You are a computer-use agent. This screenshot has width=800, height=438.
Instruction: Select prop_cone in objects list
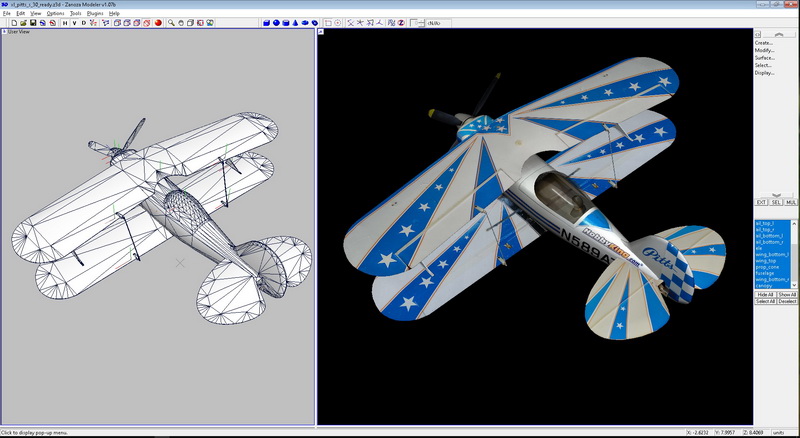click(x=772, y=267)
